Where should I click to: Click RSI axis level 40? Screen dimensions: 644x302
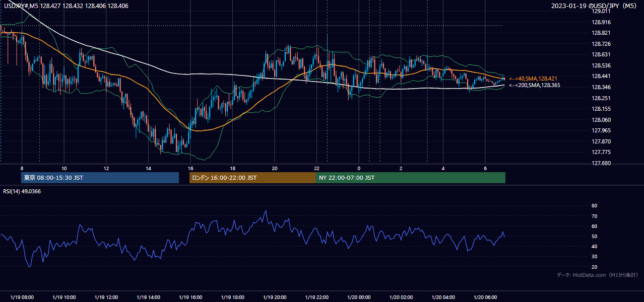[x=594, y=246]
